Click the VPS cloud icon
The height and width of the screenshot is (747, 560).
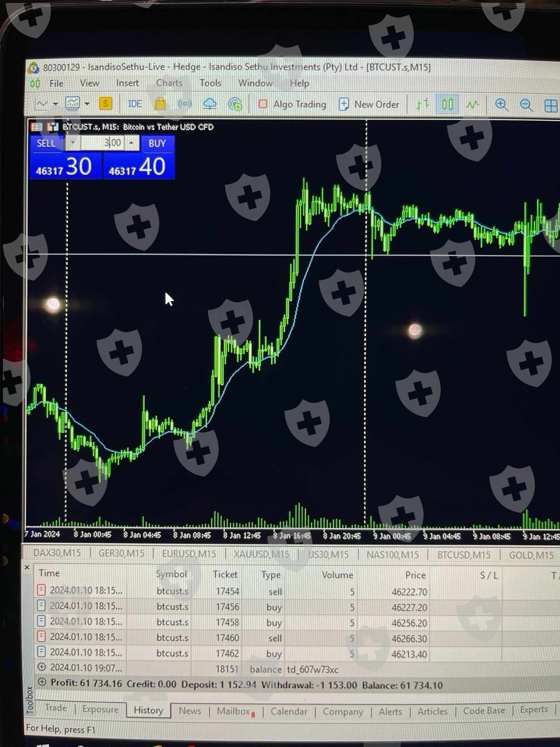tap(210, 104)
